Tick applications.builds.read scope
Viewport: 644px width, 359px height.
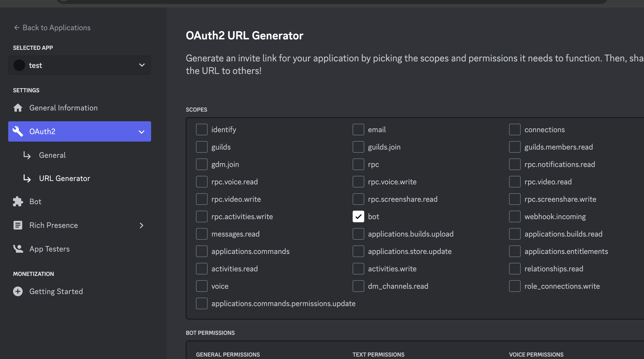click(x=515, y=234)
